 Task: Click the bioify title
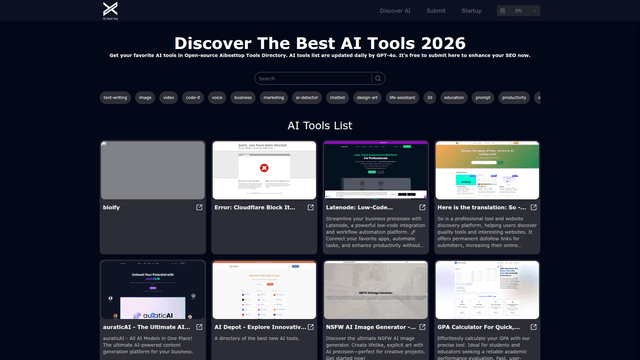pos(111,207)
